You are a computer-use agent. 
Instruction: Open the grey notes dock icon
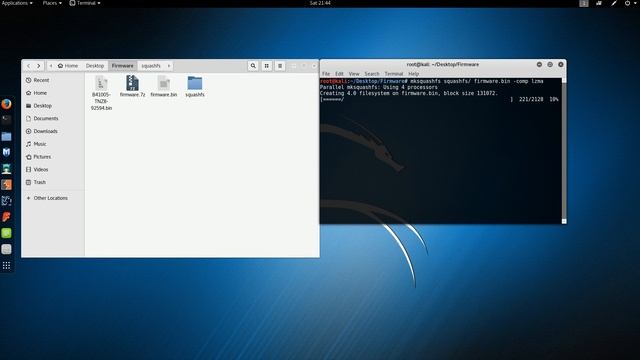[6, 249]
